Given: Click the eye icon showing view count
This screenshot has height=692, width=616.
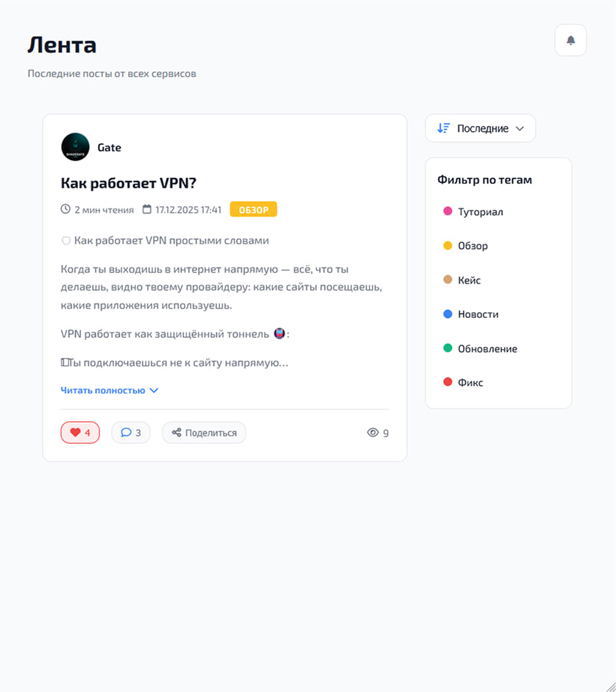Looking at the screenshot, I should pyautogui.click(x=373, y=433).
